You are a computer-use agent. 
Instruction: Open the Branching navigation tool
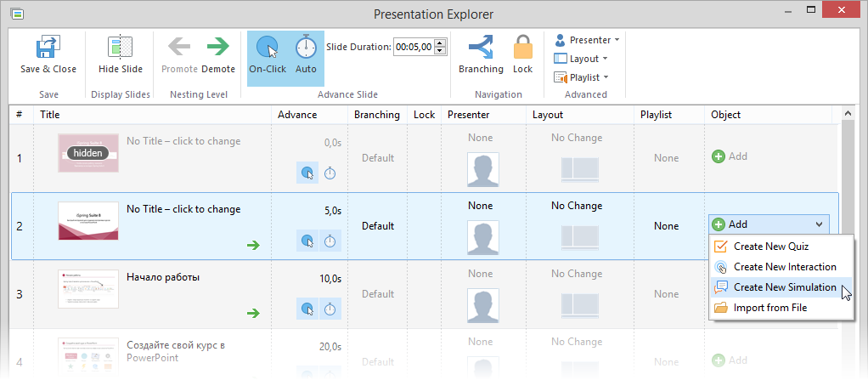[x=480, y=48]
